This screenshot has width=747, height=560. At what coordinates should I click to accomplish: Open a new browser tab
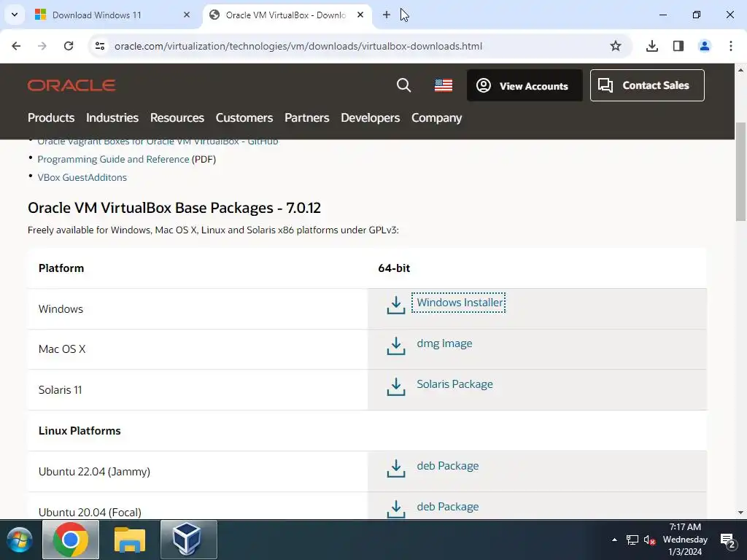(x=387, y=15)
